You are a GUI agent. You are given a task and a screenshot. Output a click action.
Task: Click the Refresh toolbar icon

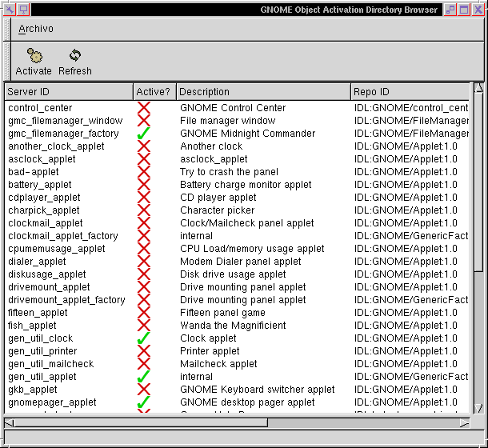[75, 62]
